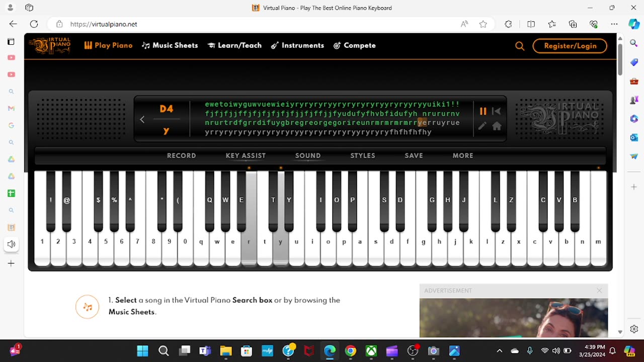
Task: Open the KEY ASSIST option
Action: tap(246, 156)
